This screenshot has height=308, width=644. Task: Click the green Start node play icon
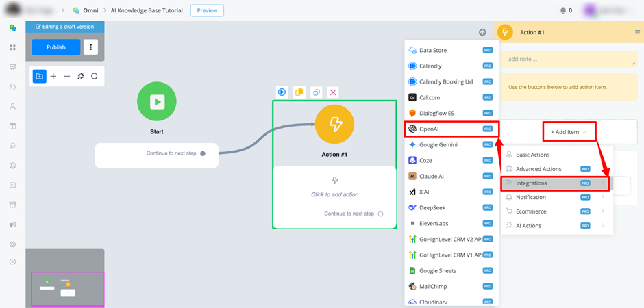point(156,101)
